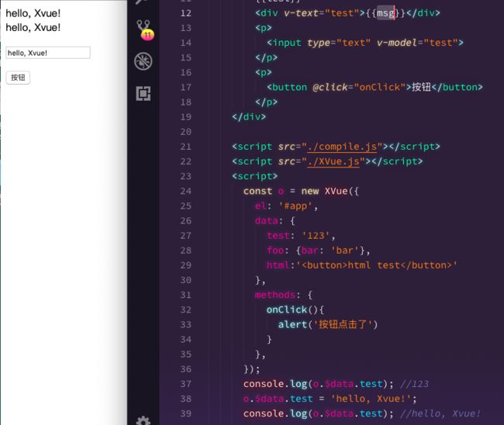
Task: Click the onClick(){ method definition
Action: tap(295, 309)
